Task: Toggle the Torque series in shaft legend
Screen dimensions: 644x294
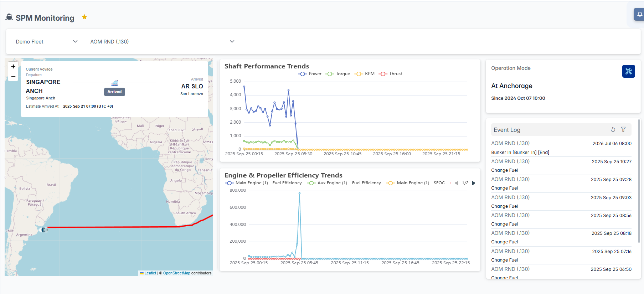Action: tap(338, 74)
